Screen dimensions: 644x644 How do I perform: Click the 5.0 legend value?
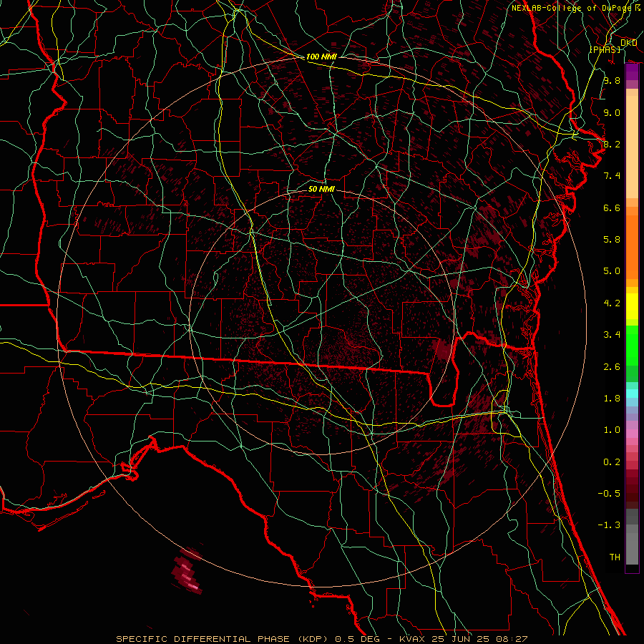click(x=612, y=271)
